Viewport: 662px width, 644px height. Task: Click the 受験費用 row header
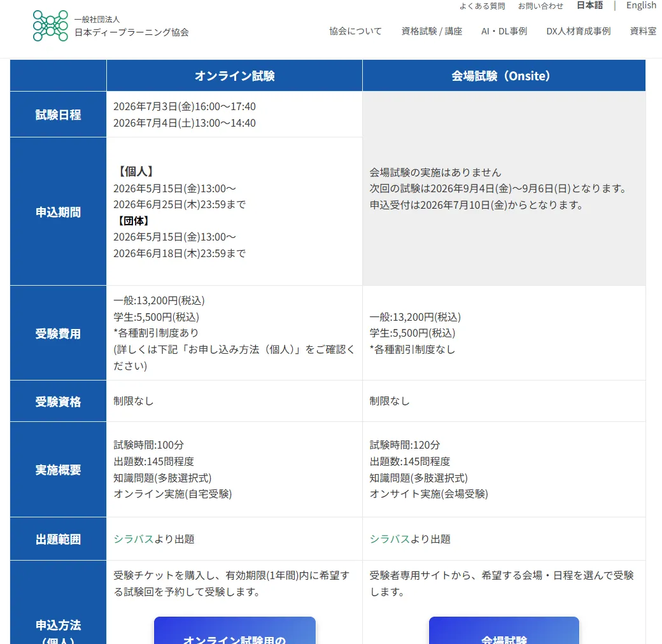[x=59, y=333]
